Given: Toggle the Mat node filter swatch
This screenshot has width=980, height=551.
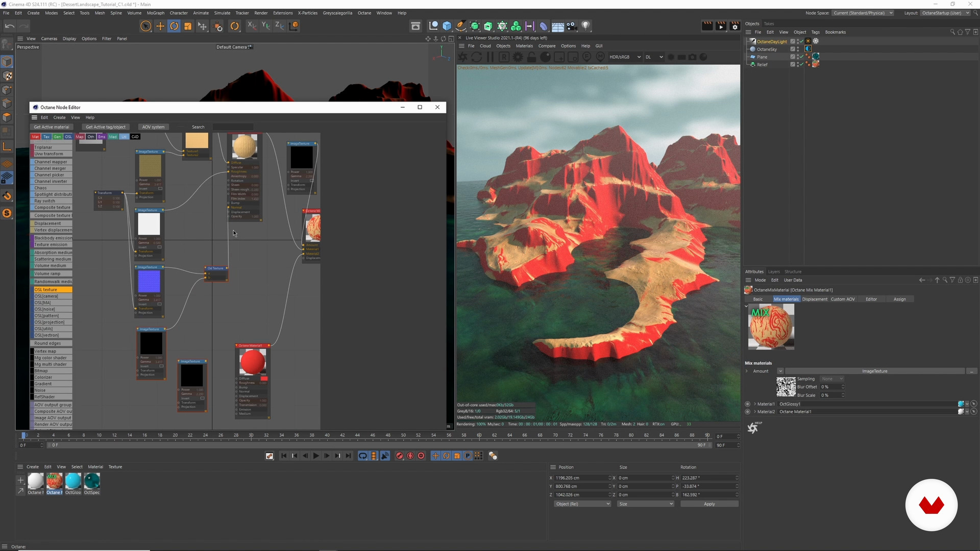Looking at the screenshot, I should tap(35, 137).
